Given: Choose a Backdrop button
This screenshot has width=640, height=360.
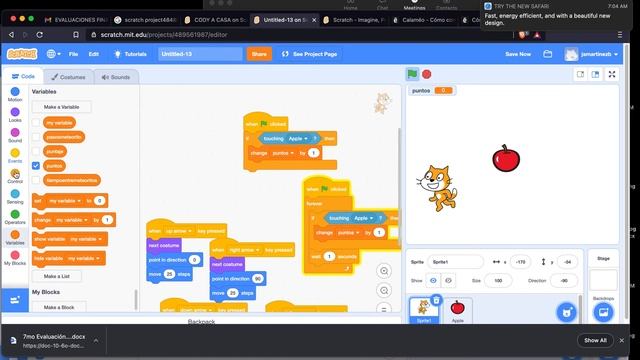Looking at the screenshot, I should coord(603,313).
